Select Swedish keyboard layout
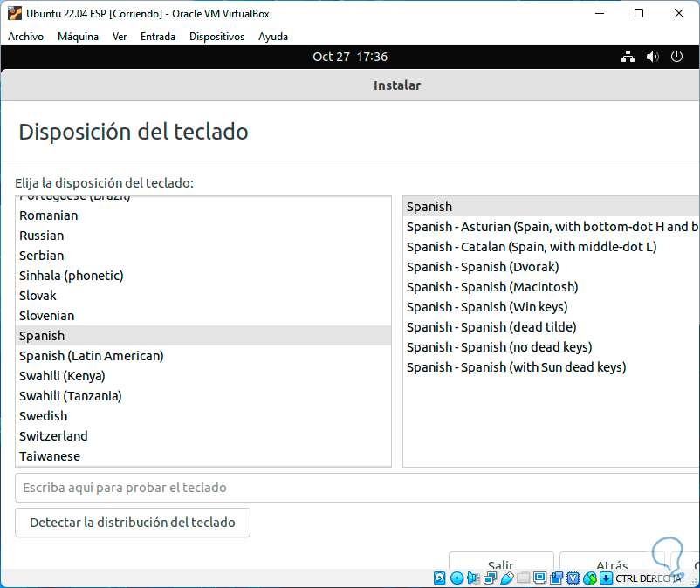The width and height of the screenshot is (700, 588). [x=203, y=416]
